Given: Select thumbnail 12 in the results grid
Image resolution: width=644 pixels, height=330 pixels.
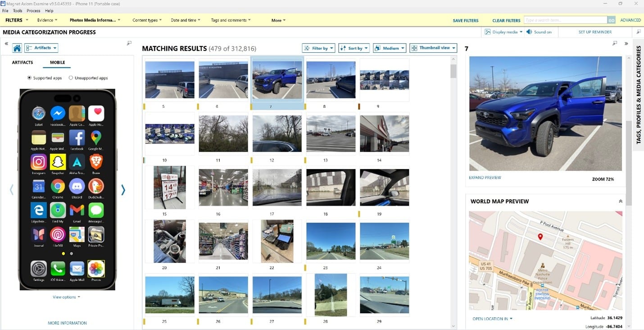Looking at the screenshot, I should 277,133.
